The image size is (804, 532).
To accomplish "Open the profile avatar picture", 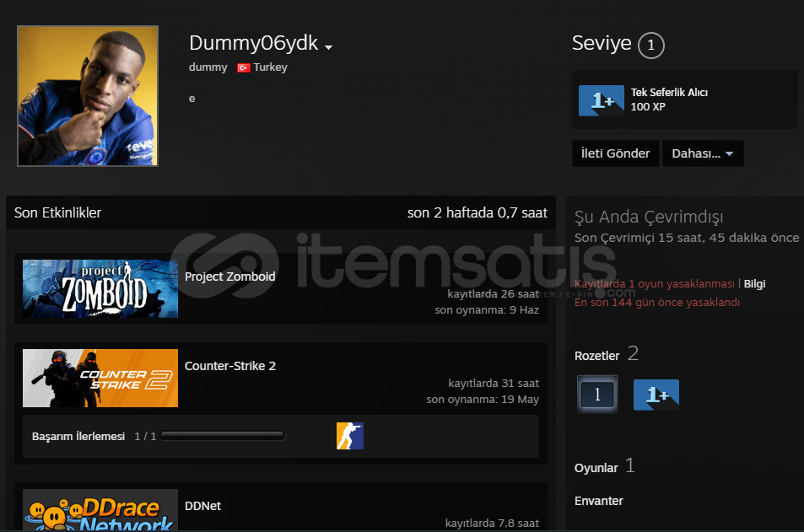I will 88,96.
